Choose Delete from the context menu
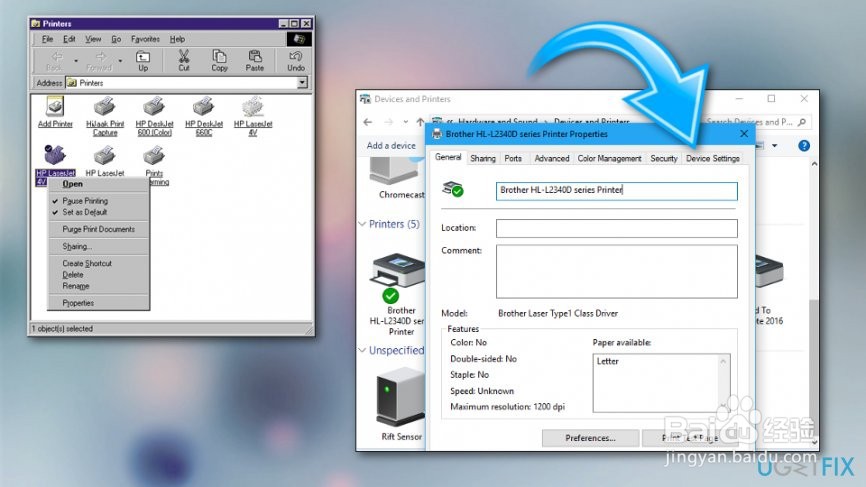The image size is (866, 487). (98, 274)
